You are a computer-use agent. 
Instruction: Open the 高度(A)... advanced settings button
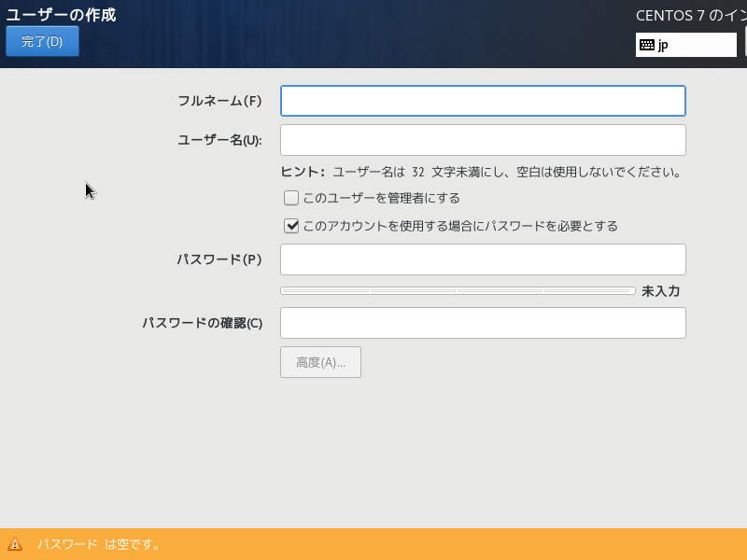320,362
